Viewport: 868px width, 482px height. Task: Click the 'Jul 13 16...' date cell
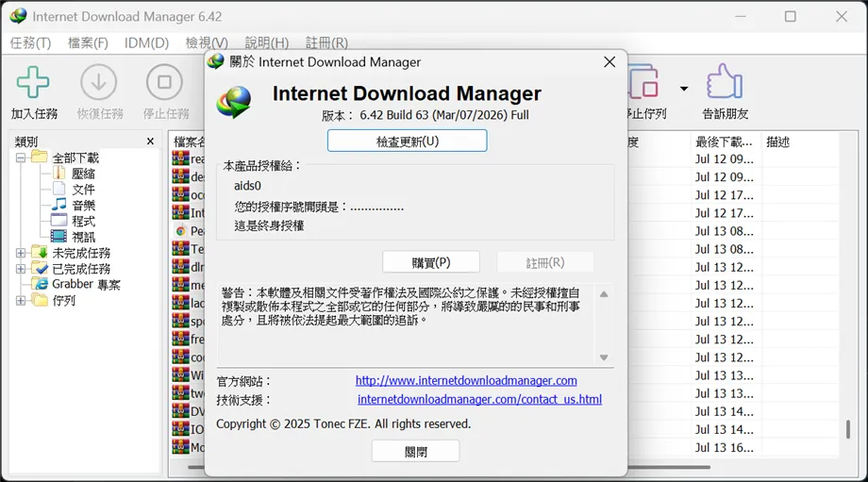click(725, 448)
